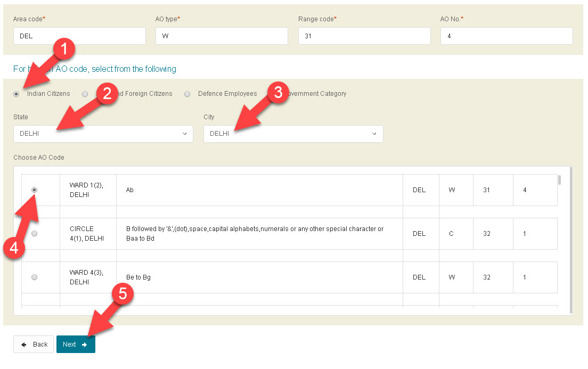Focus the AO type text field
The width and height of the screenshot is (588, 369).
click(x=222, y=36)
